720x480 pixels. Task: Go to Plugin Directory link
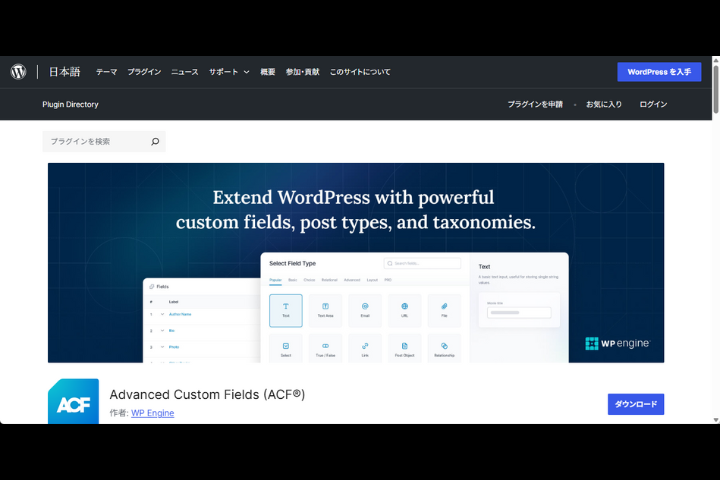pos(70,104)
